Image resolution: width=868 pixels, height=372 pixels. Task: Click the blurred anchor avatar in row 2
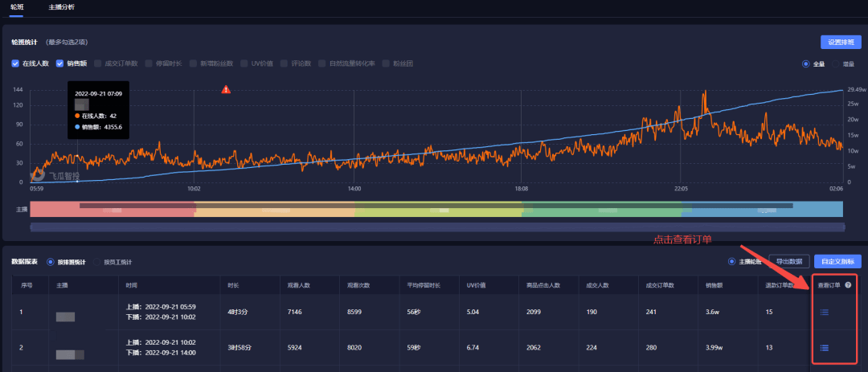click(x=70, y=354)
